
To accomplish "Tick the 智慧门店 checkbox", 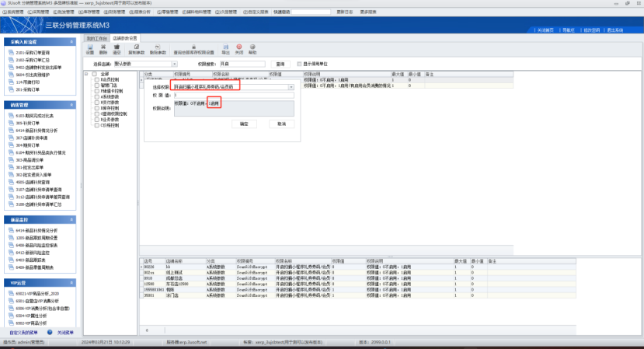I will coord(97,86).
